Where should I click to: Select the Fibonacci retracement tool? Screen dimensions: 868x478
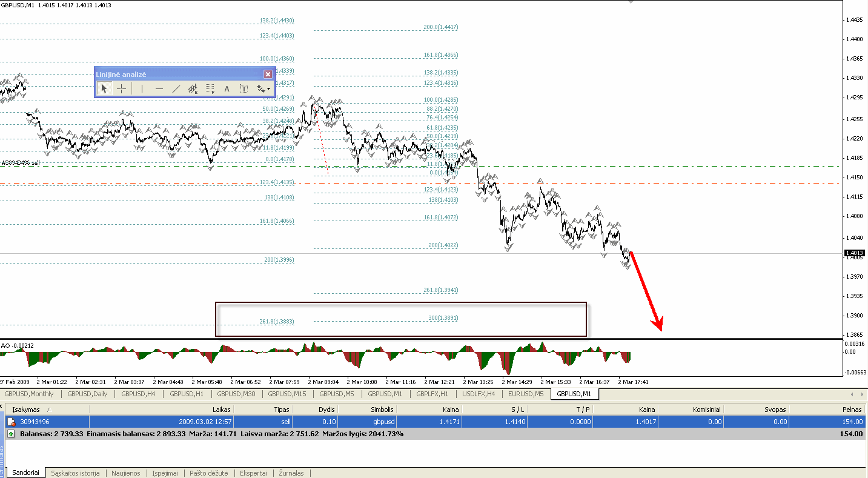(210, 88)
